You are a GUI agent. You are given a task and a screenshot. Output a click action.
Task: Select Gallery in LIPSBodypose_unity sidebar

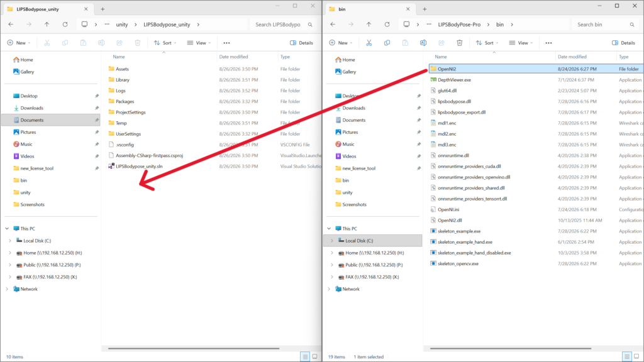point(27,72)
